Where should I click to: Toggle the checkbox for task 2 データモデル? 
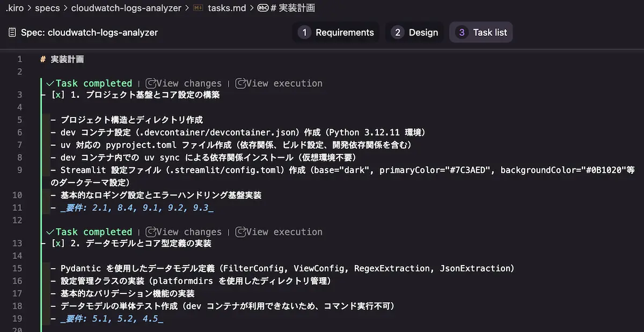pos(57,244)
